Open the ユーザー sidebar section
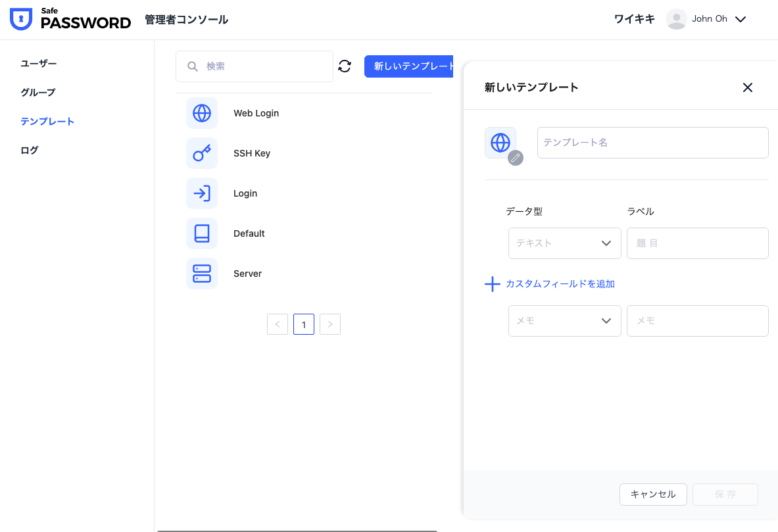Image resolution: width=778 pixels, height=532 pixels. point(39,63)
